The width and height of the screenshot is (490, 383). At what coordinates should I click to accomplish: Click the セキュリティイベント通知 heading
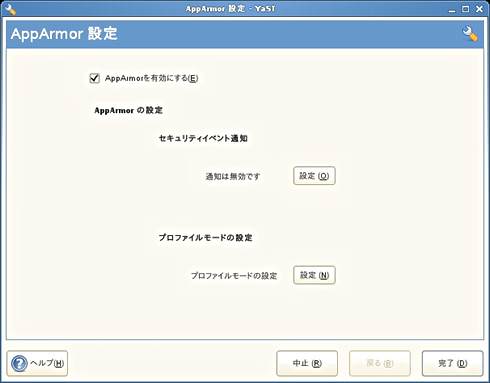(x=203, y=138)
